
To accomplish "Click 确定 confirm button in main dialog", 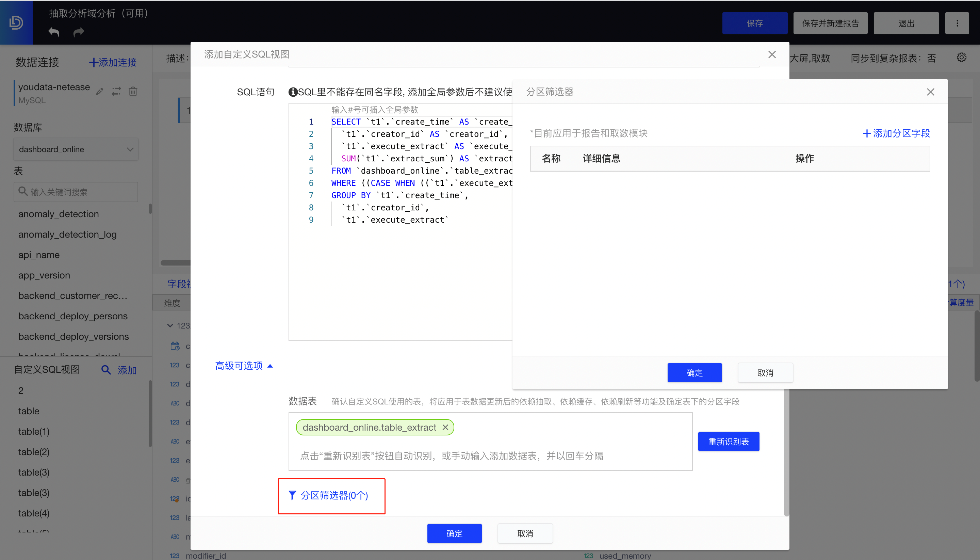I will click(x=454, y=534).
